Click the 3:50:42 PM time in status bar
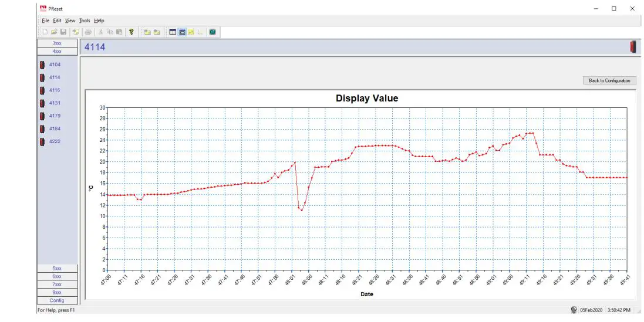The image size is (644, 322). pos(619,310)
